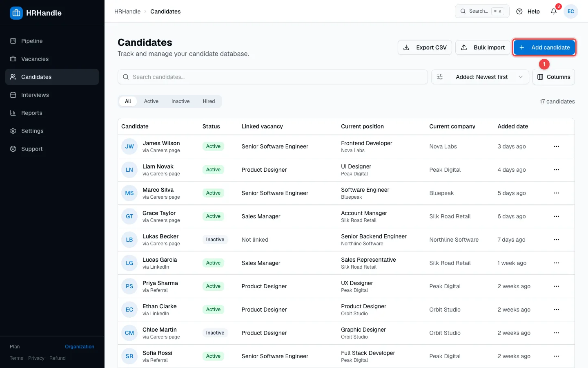Open the Terms link
This screenshot has width=588, height=368.
coord(16,358)
